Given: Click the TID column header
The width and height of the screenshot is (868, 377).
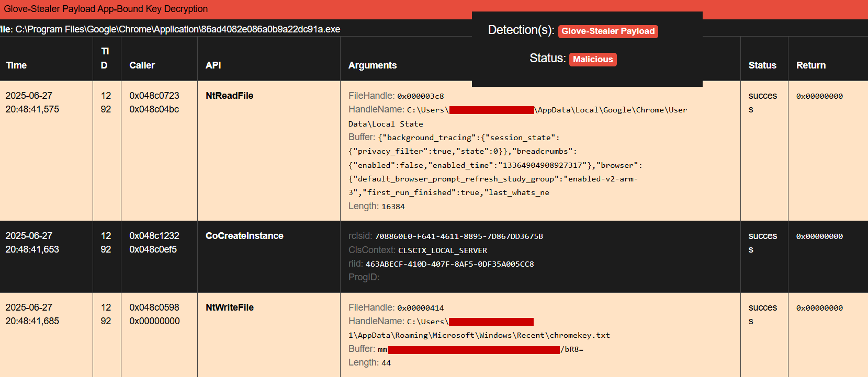Looking at the screenshot, I should 105,58.
